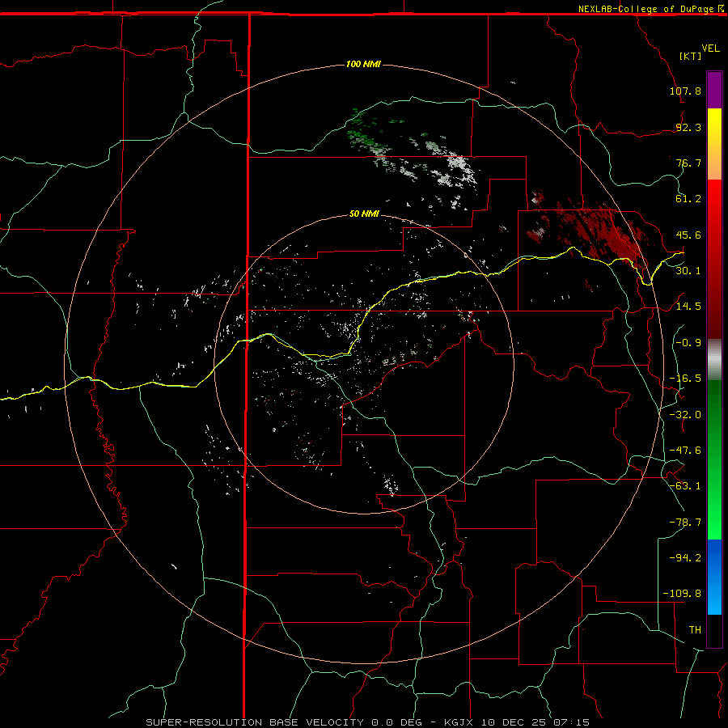Click the -0.9 velocity scale value
Viewport: 728px width, 728px height.
[x=688, y=343]
